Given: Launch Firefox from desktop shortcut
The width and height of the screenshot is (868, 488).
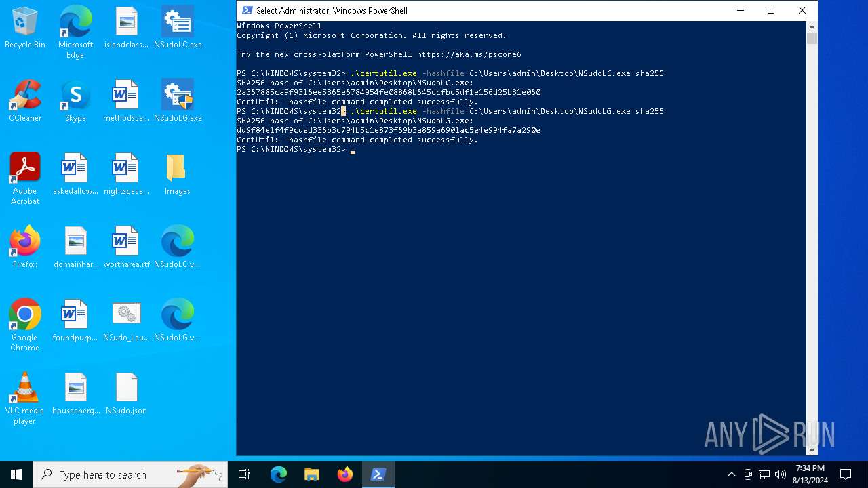Looking at the screenshot, I should tap(25, 248).
